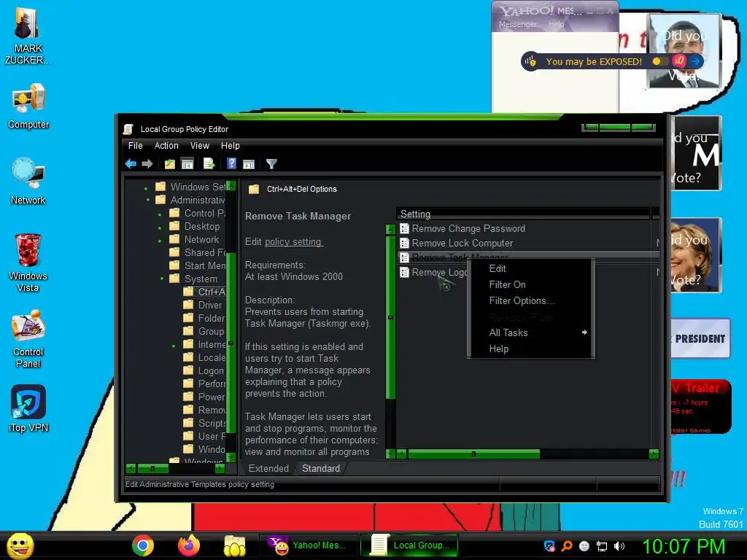Image resolution: width=747 pixels, height=560 pixels.
Task: Open the All Tasks submenu arrow
Action: (x=584, y=332)
